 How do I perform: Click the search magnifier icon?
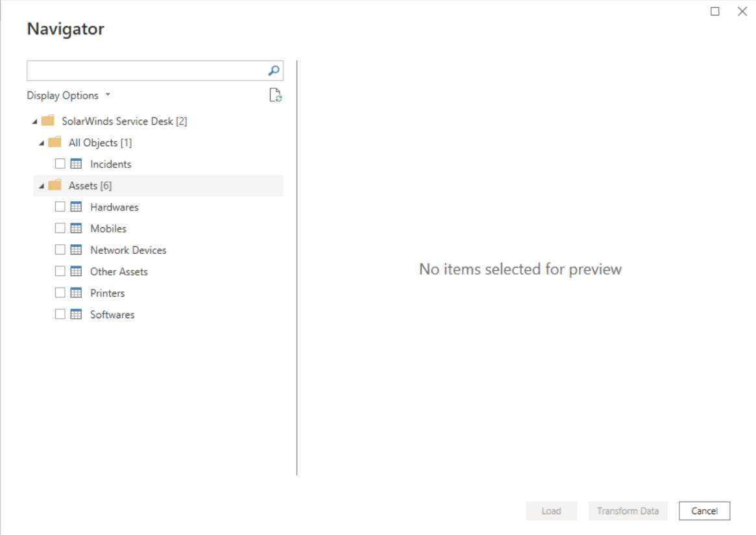coord(274,71)
